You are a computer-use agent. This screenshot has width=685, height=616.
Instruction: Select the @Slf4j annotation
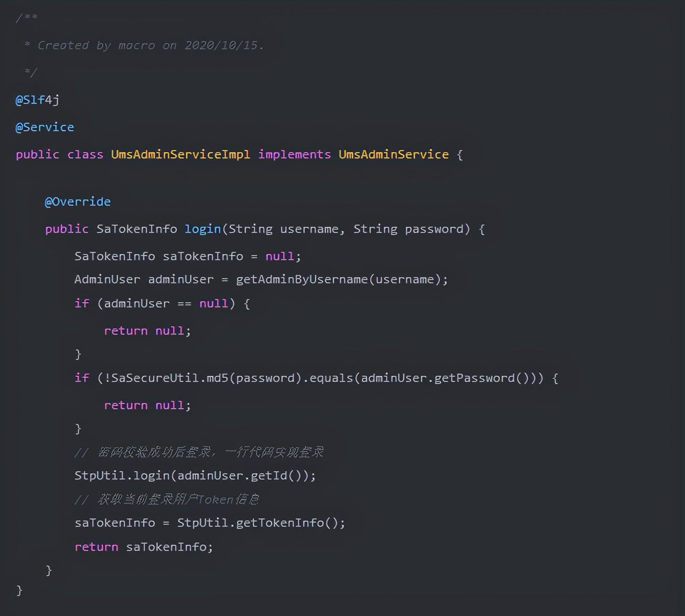tap(37, 100)
